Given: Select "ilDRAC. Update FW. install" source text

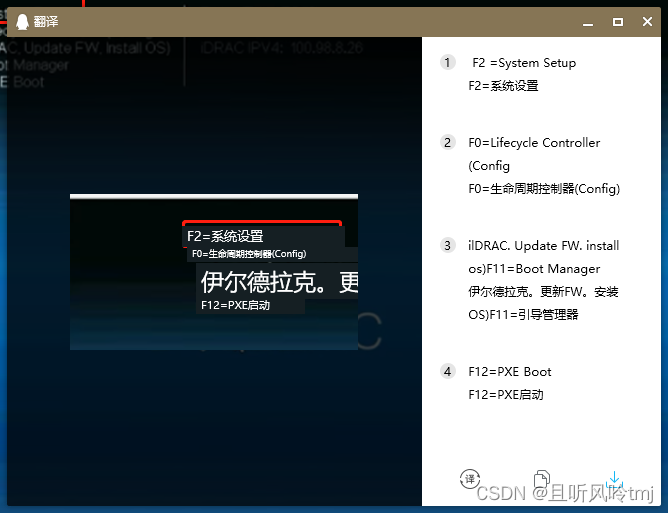Looking at the screenshot, I should tap(544, 246).
